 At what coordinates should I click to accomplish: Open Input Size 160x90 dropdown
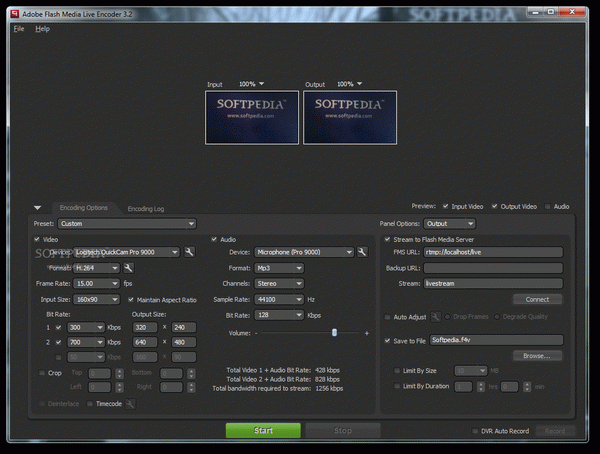click(x=97, y=299)
